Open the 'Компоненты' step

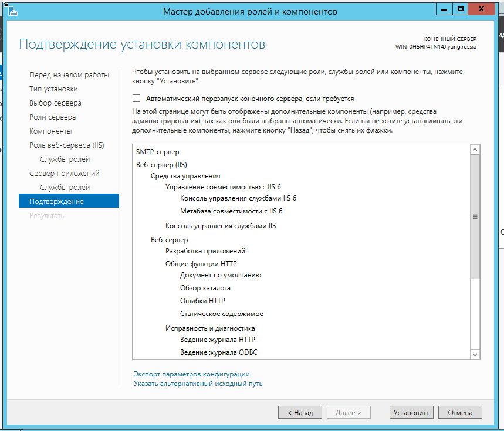(x=50, y=131)
